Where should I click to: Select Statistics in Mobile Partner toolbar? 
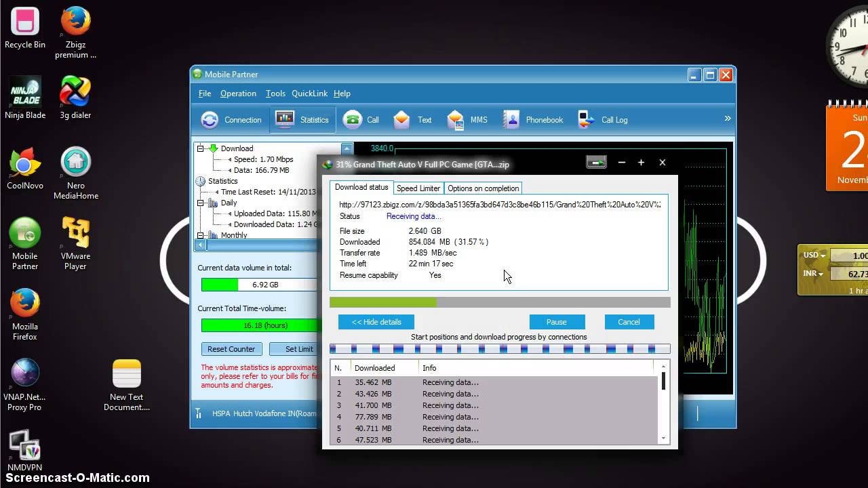[302, 120]
